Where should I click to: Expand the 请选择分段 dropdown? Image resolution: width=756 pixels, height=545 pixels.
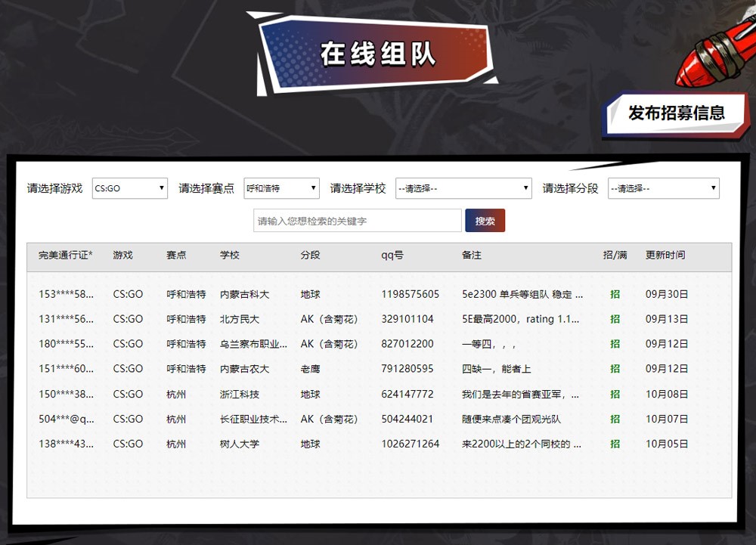(x=663, y=188)
